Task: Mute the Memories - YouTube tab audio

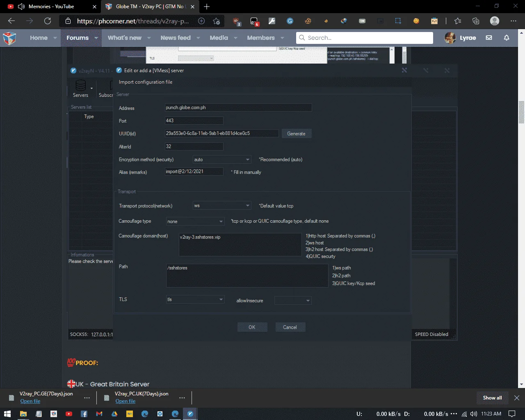Action: 21,7
